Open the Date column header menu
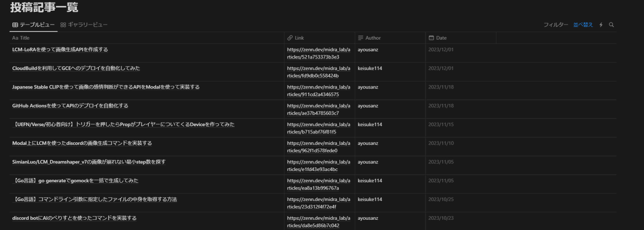 click(x=460, y=38)
